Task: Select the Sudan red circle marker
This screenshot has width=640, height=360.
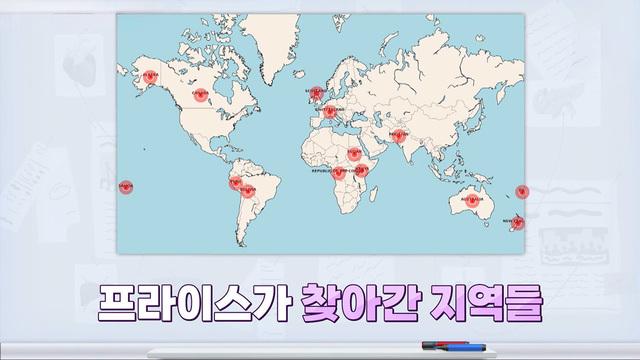Action: (x=354, y=154)
